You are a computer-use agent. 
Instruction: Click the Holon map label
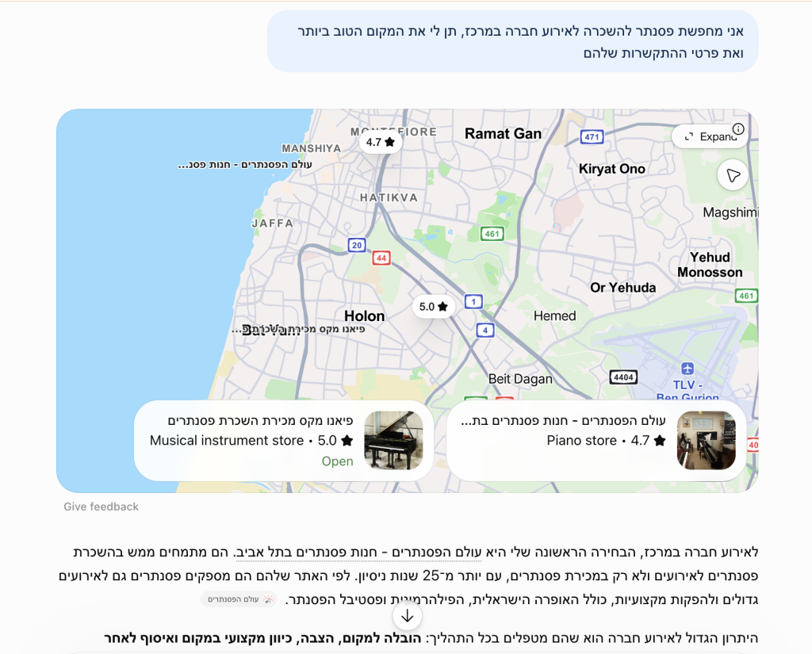tap(365, 316)
